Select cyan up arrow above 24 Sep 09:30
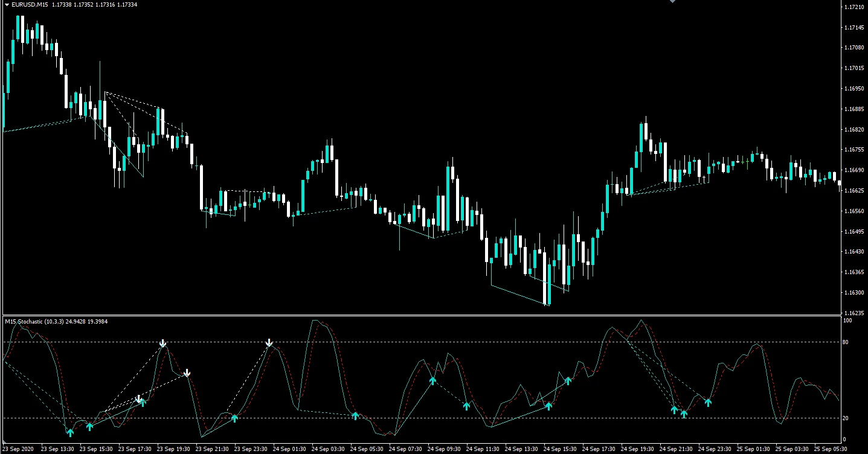The image size is (868, 454). tap(432, 380)
